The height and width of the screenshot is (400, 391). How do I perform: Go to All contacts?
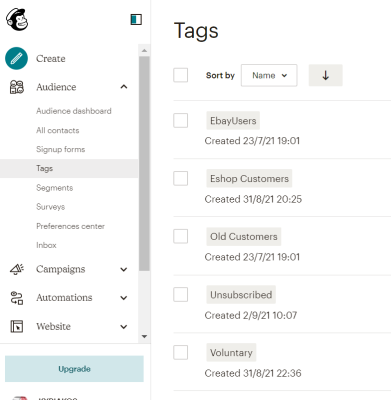58,130
